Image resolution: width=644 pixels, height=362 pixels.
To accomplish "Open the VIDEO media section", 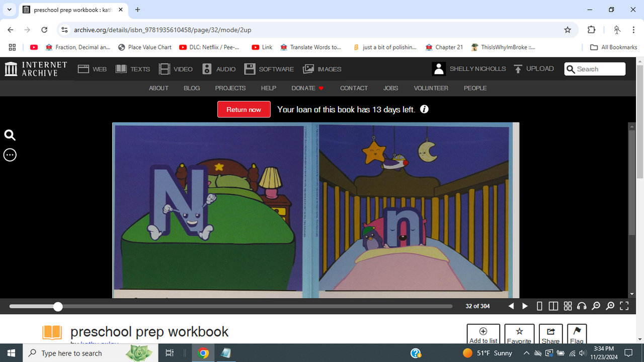I will pyautogui.click(x=176, y=69).
